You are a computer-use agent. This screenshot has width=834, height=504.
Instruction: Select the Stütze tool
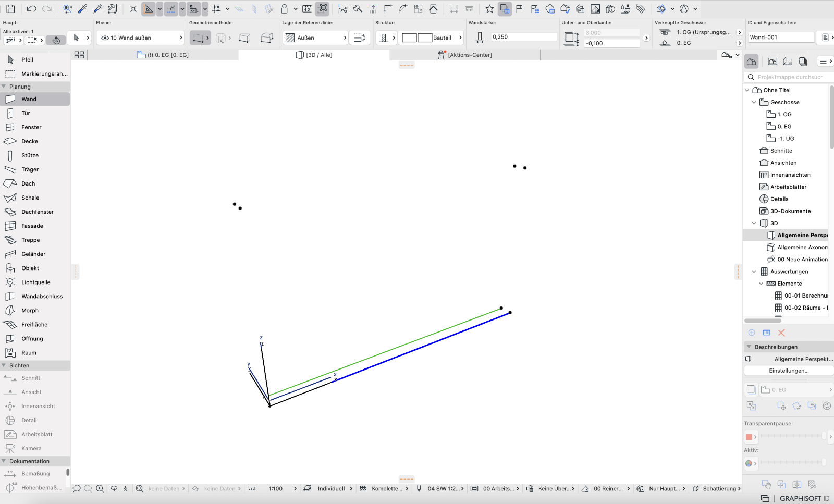(x=35, y=155)
